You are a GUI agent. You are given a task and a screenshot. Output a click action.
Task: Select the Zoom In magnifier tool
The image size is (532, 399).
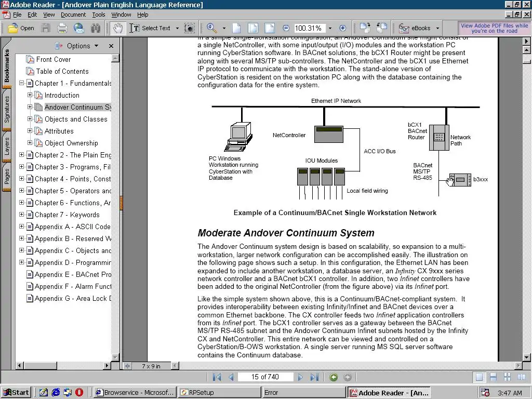pyautogui.click(x=212, y=28)
